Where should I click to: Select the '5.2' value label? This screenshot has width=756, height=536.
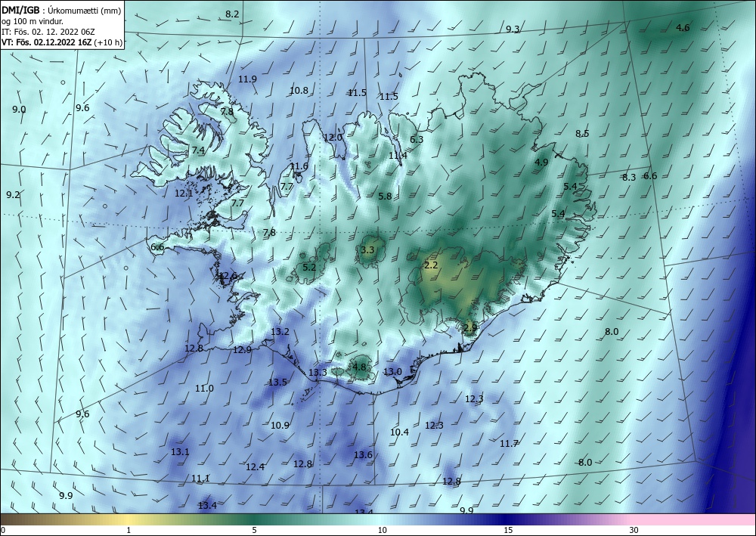tap(309, 267)
